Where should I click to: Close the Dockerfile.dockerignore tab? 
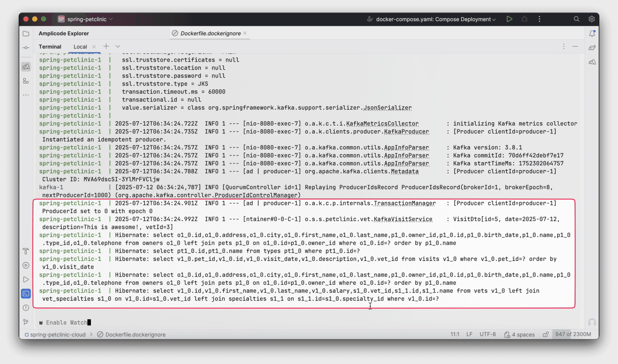[245, 33]
